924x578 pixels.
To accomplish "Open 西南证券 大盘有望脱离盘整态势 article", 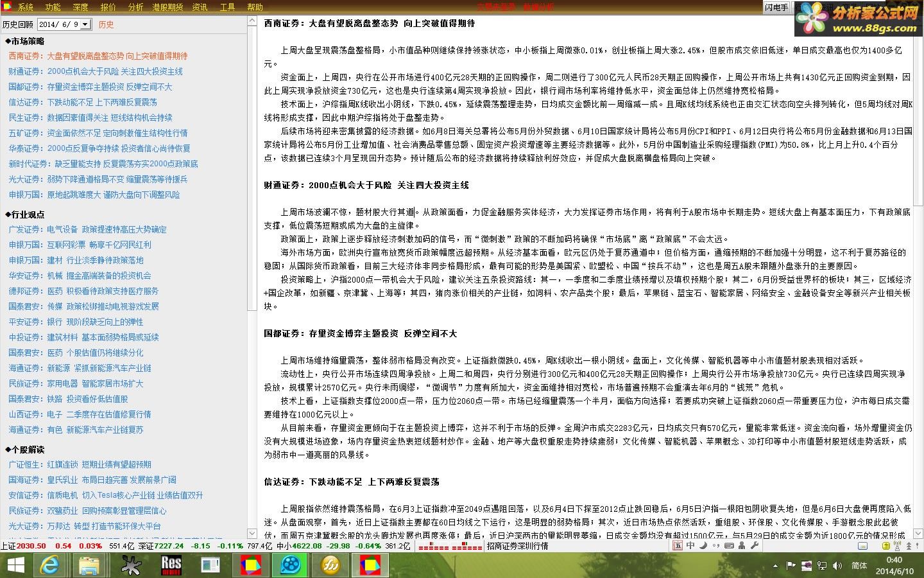I will tap(98, 56).
